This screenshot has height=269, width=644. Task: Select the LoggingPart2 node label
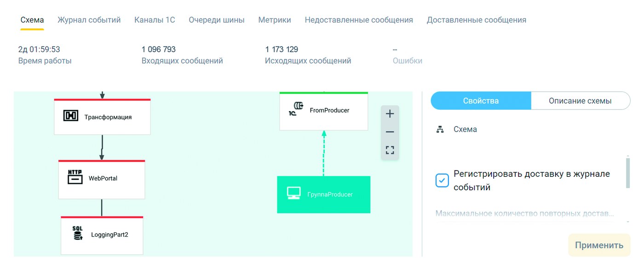click(109, 234)
